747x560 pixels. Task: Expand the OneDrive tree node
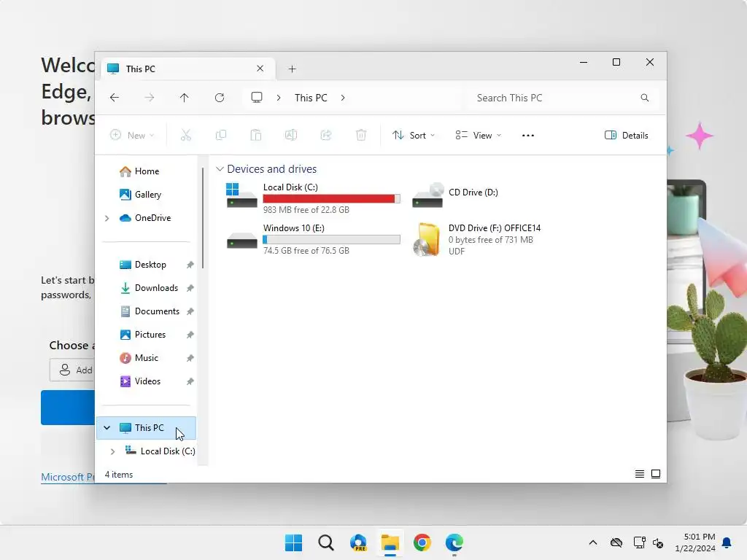tap(107, 218)
